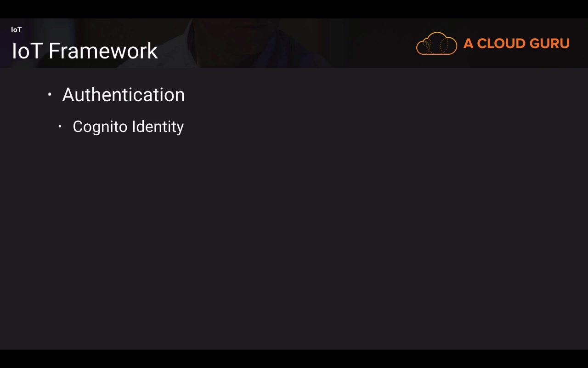Click the right dashed oval inside cloud logo
This screenshot has width=588, height=368.
[444, 46]
